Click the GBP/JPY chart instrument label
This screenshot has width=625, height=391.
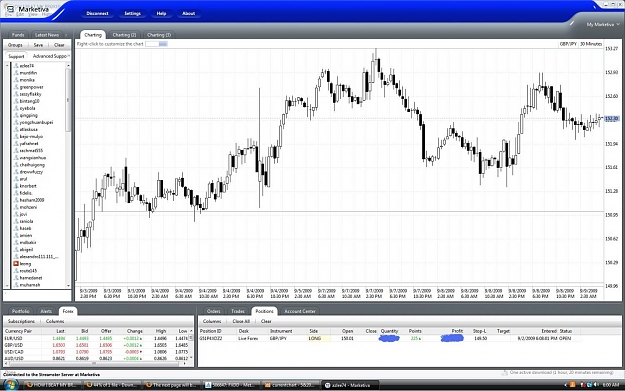point(568,44)
